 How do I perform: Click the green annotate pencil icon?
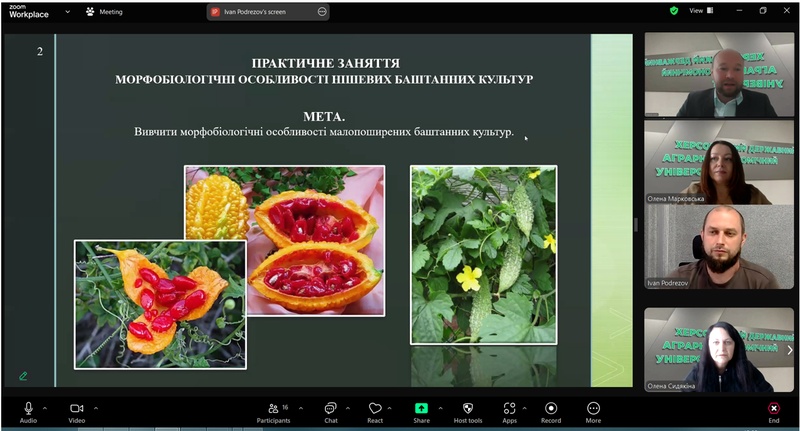click(x=23, y=376)
